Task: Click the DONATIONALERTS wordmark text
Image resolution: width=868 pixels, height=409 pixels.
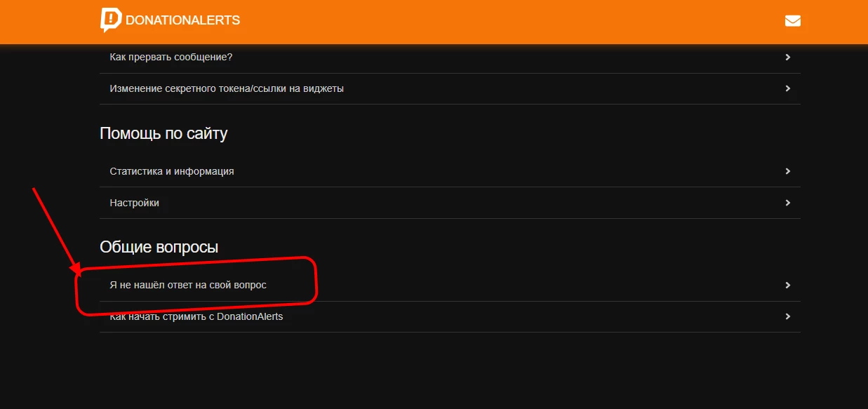Action: click(182, 20)
